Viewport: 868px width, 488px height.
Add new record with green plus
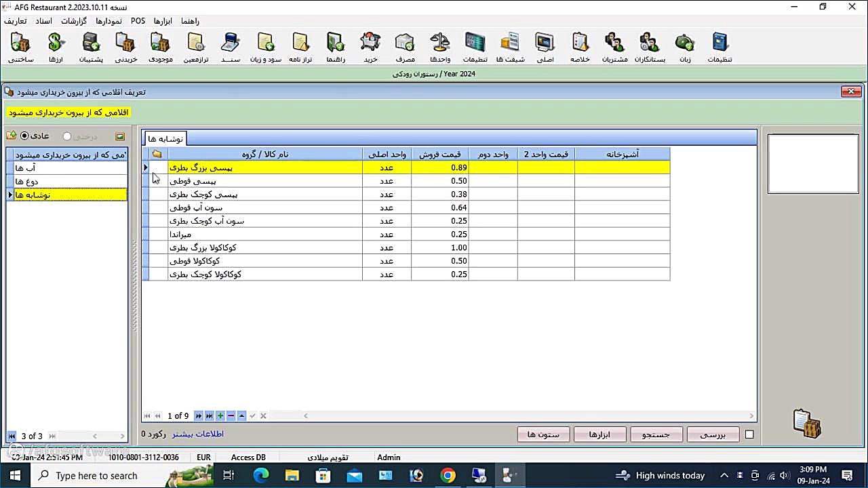pos(220,415)
